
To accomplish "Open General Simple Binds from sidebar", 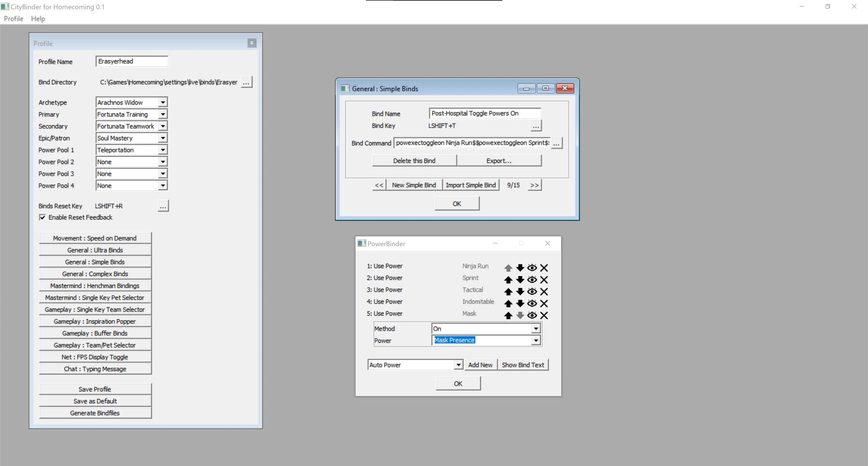I will click(95, 262).
